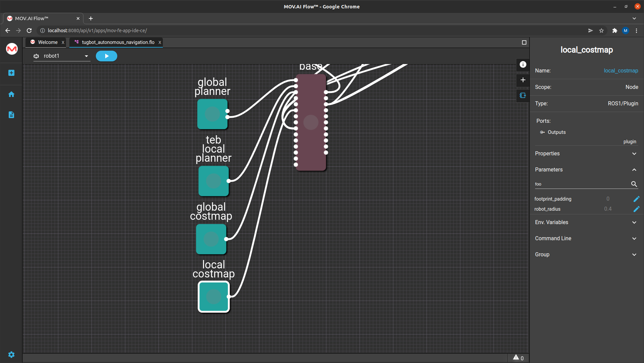Click the site info icon in the address bar
Viewport: 644px width, 363px height.
point(42,31)
